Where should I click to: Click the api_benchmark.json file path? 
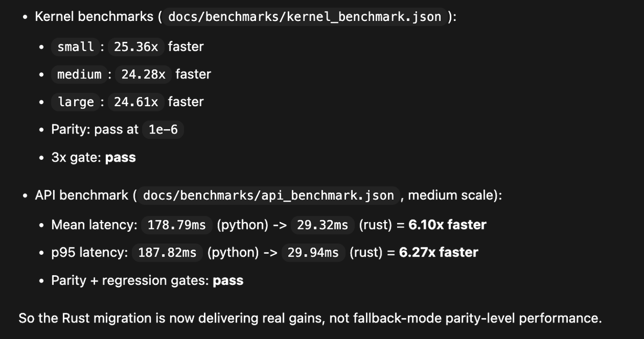268,195
